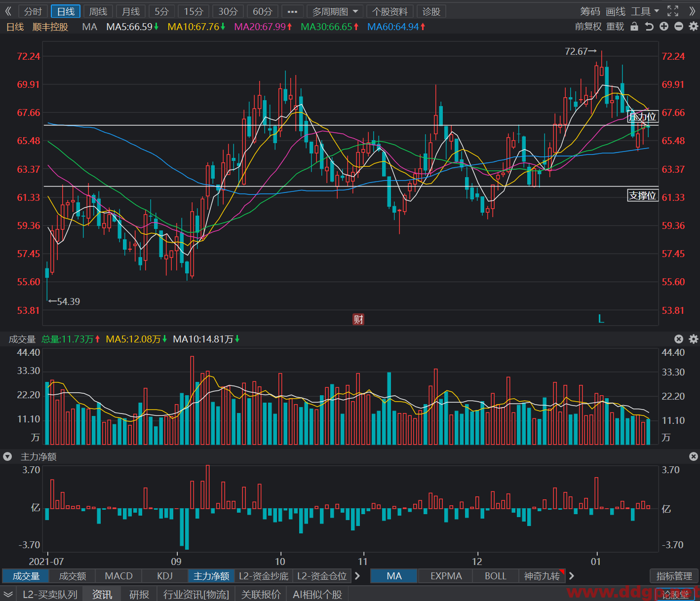Click the 压力位 resistance line label
700x601 pixels.
[643, 116]
